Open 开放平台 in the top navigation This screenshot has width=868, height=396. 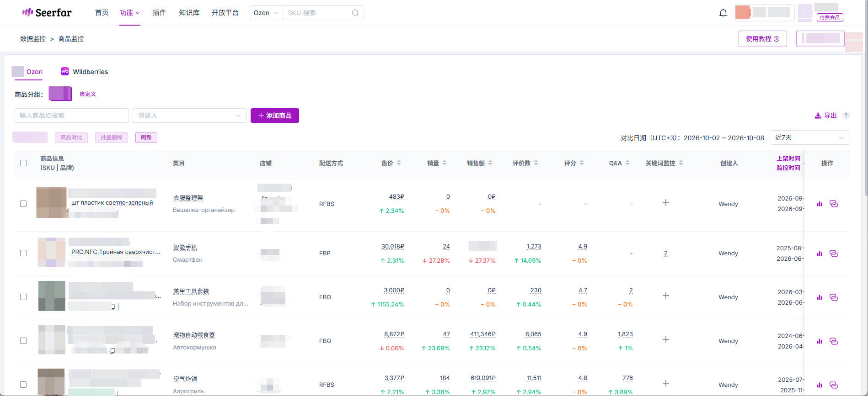coord(225,13)
